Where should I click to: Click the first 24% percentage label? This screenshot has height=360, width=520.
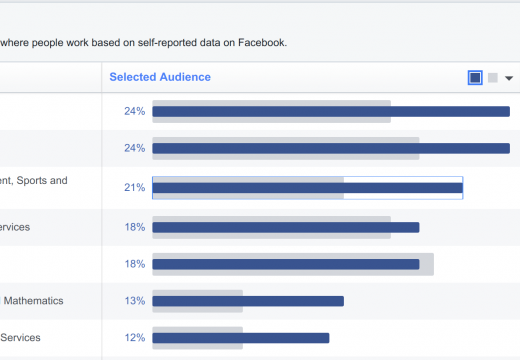[x=135, y=111]
